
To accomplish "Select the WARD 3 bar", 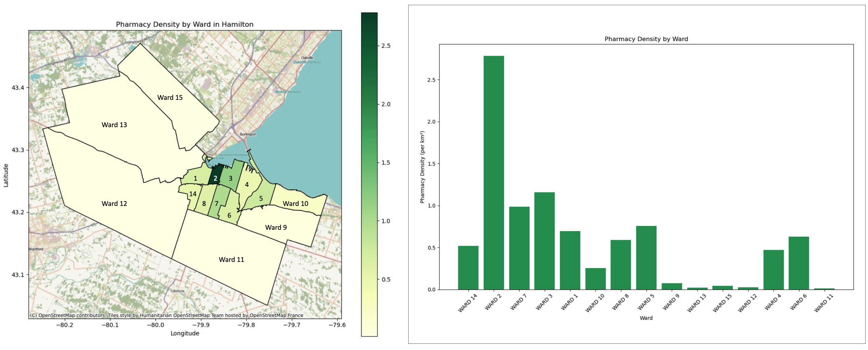I will point(544,241).
